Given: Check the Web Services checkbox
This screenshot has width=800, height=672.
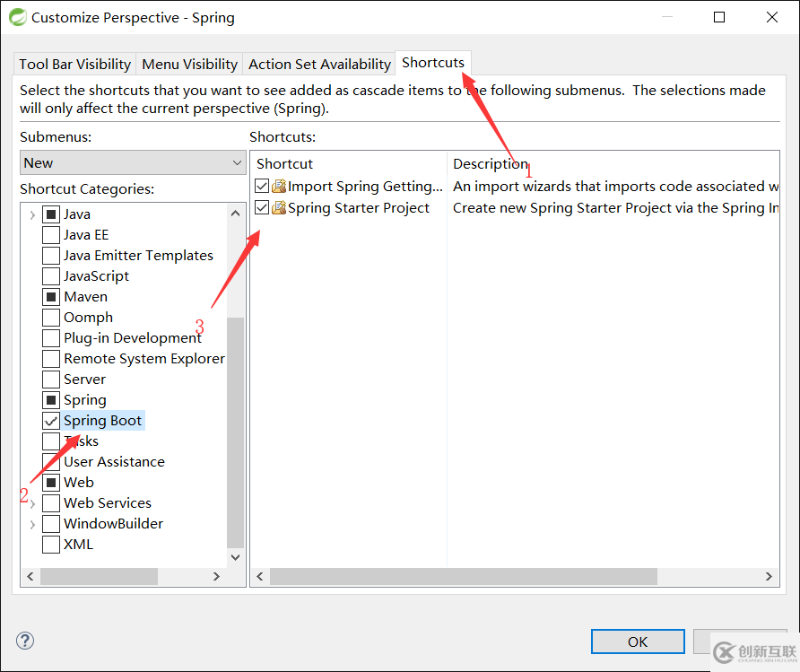Looking at the screenshot, I should [x=51, y=503].
